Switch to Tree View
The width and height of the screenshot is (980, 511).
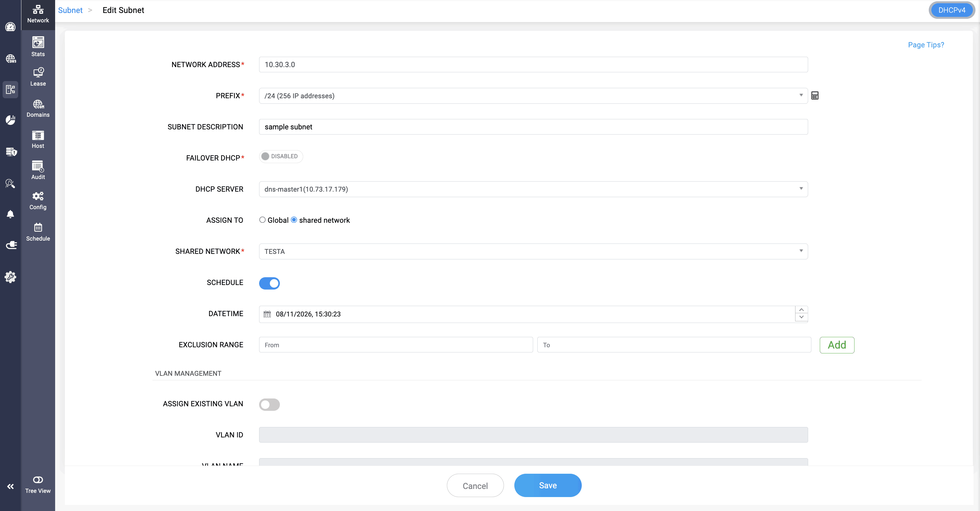pyautogui.click(x=38, y=485)
